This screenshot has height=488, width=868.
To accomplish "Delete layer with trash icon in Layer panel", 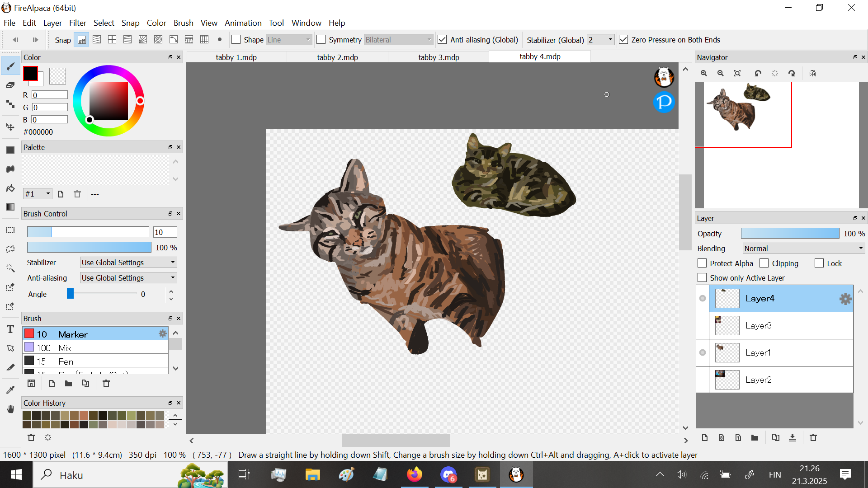I will pyautogui.click(x=813, y=437).
